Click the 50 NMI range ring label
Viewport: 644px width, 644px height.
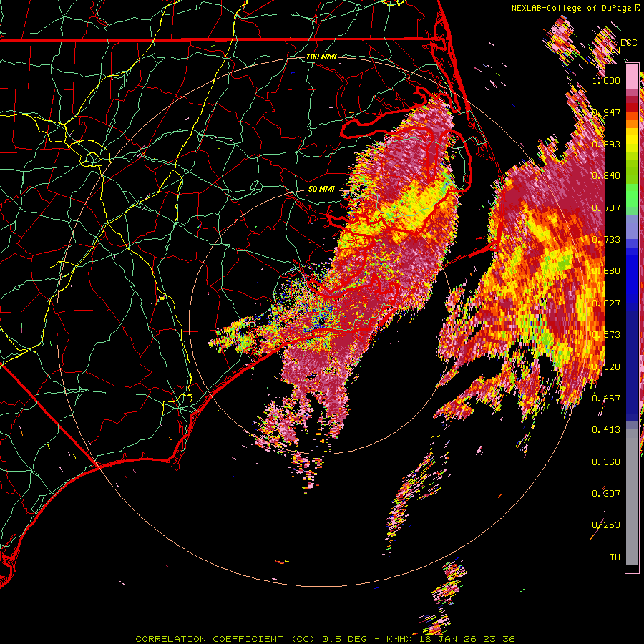(321, 190)
